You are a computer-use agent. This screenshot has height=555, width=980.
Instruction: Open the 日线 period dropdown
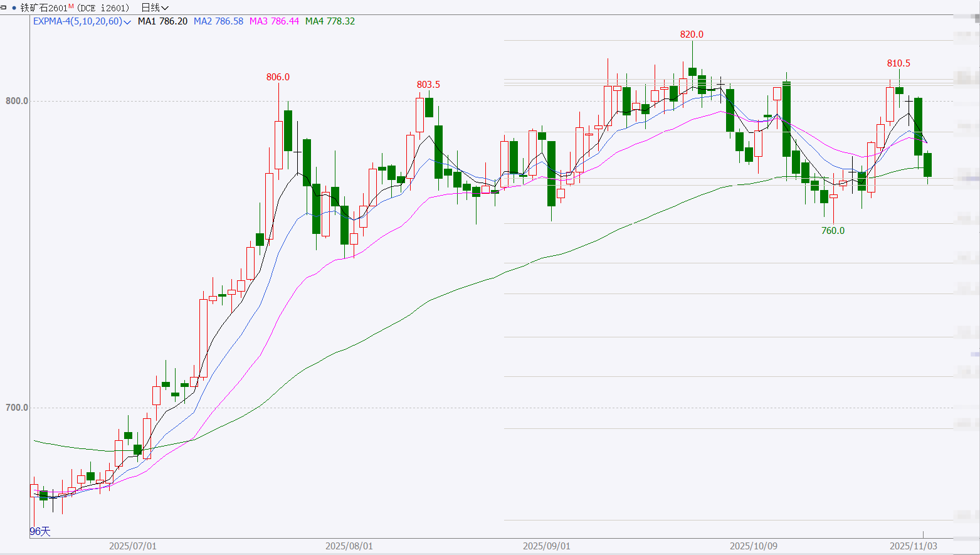tap(155, 8)
